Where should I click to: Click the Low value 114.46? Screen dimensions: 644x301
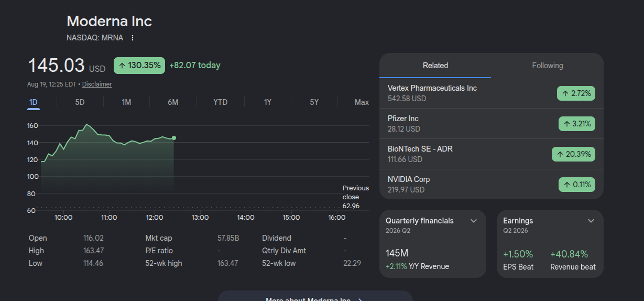pos(93,263)
